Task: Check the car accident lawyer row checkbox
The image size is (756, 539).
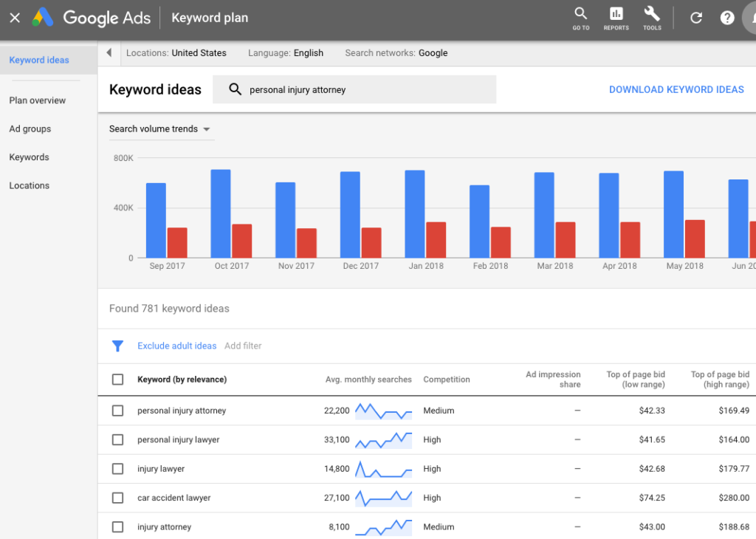Action: pyautogui.click(x=117, y=498)
